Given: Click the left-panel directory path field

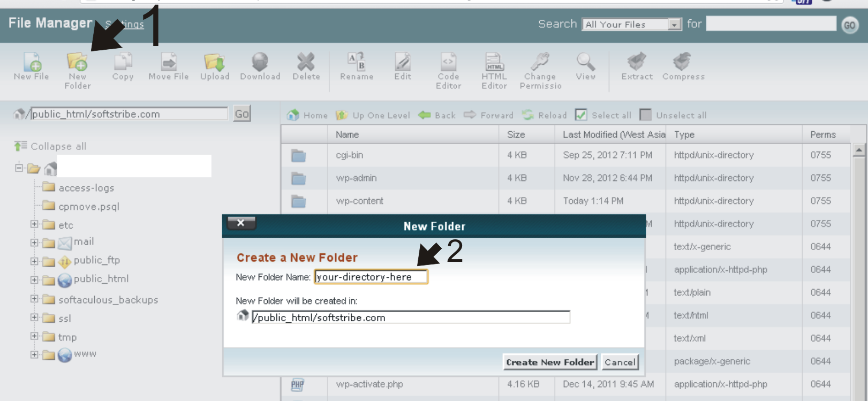Looking at the screenshot, I should click(129, 114).
